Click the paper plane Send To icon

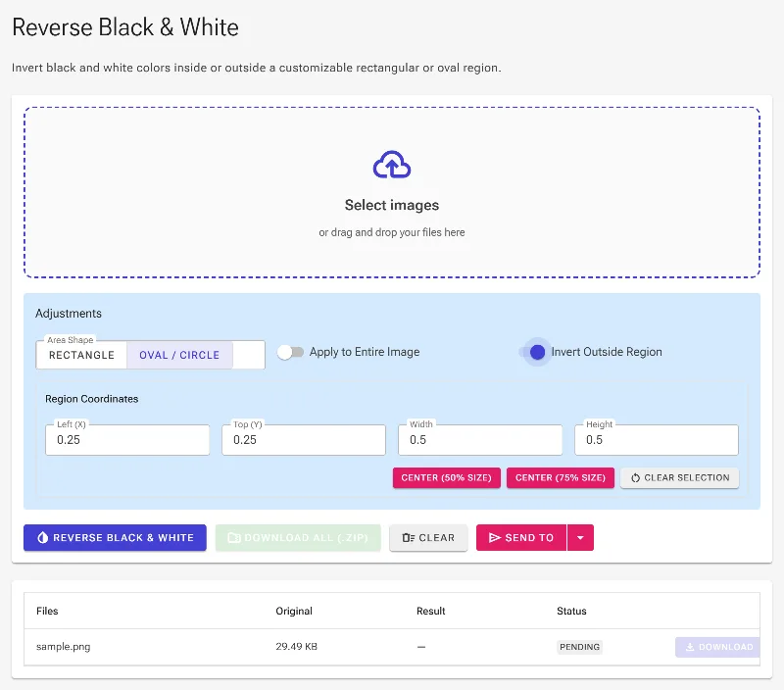click(495, 537)
